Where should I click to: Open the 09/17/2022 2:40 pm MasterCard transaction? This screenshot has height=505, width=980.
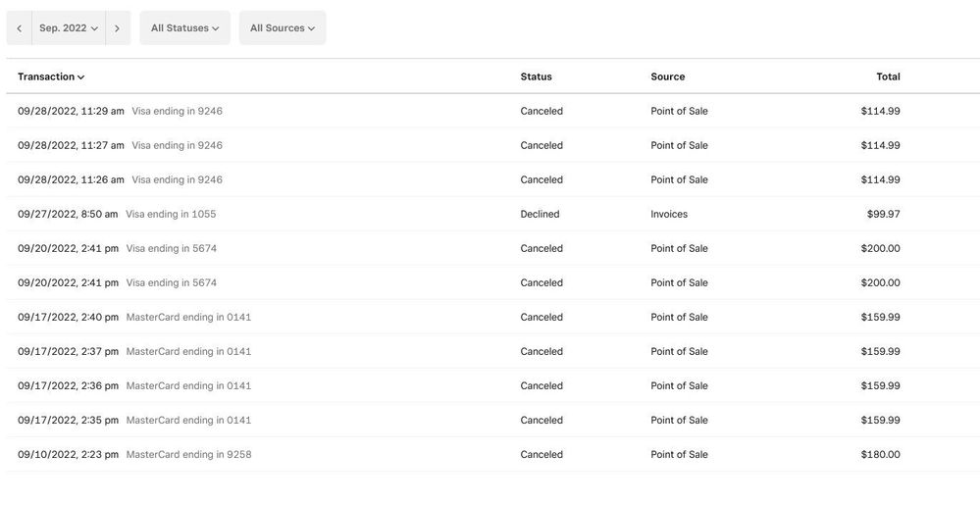click(68, 317)
